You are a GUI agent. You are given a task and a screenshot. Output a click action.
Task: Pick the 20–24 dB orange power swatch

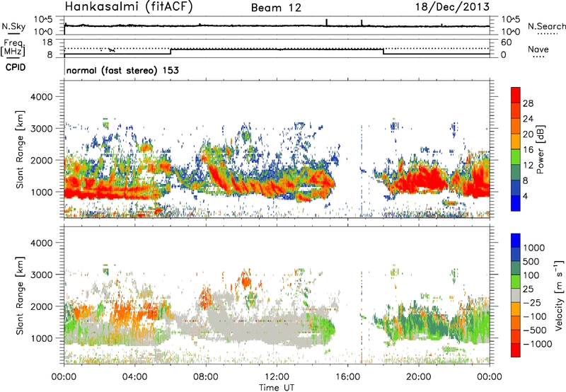516,126
